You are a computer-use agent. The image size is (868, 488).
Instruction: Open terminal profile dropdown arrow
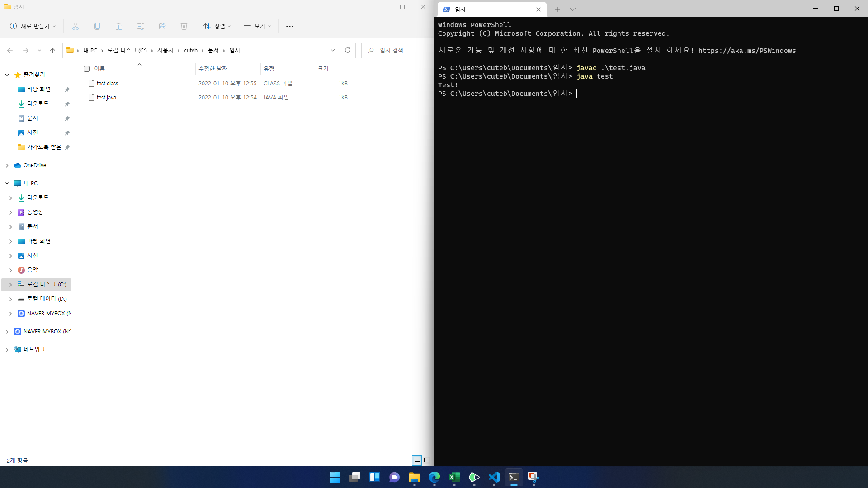pos(573,9)
